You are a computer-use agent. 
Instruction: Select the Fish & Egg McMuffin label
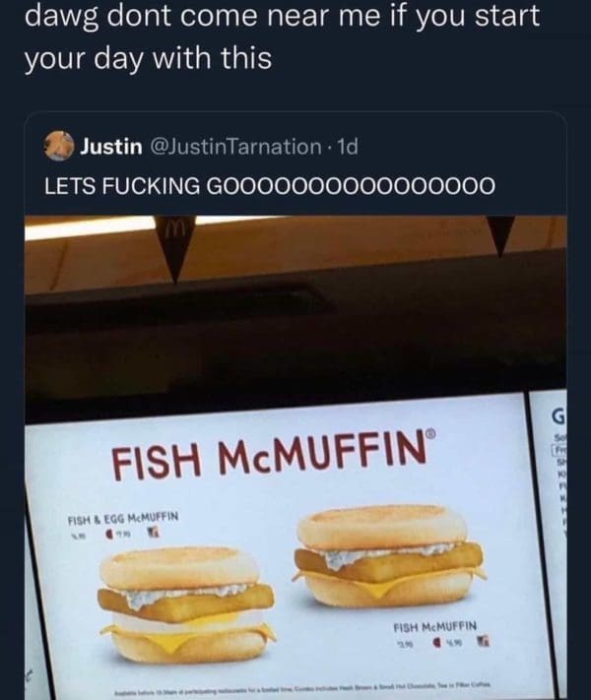click(x=122, y=513)
